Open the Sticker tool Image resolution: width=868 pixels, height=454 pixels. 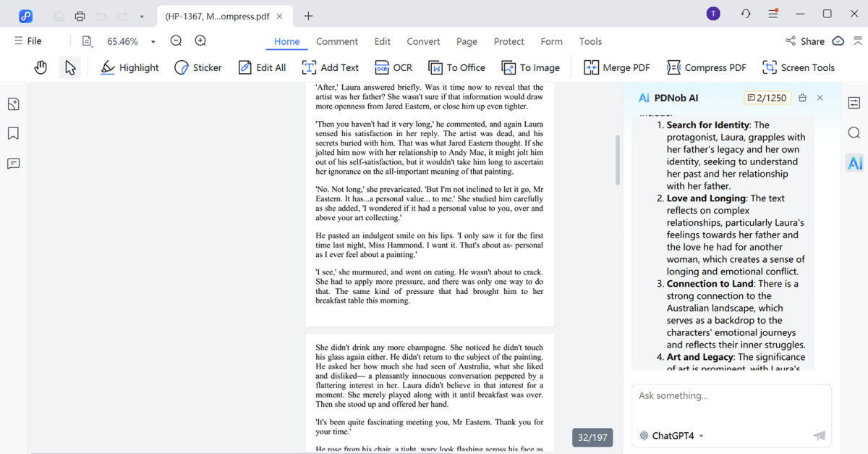197,67
